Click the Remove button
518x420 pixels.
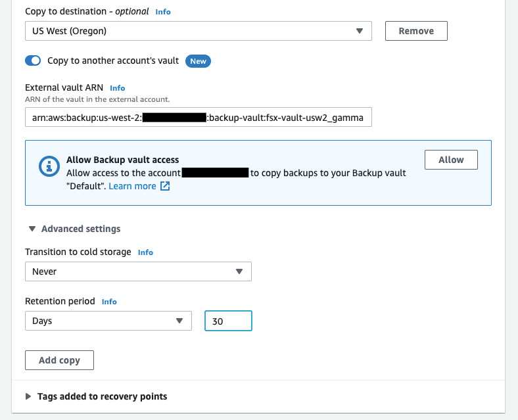pyautogui.click(x=416, y=31)
